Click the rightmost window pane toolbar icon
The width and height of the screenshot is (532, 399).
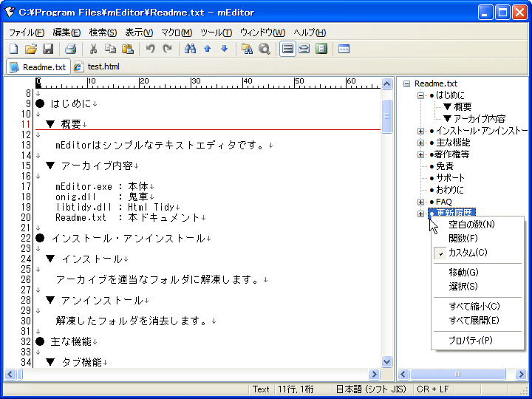[x=344, y=49]
